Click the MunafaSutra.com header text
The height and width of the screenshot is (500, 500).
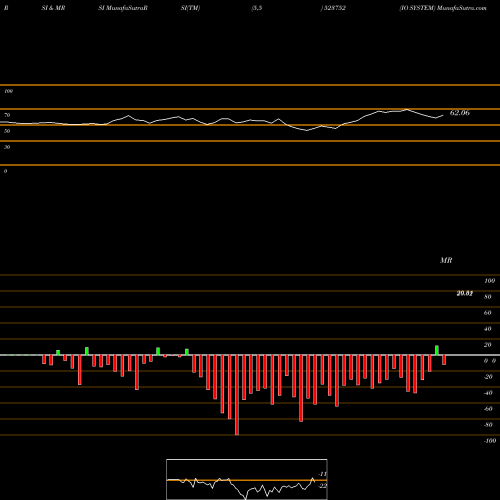click(462, 8)
